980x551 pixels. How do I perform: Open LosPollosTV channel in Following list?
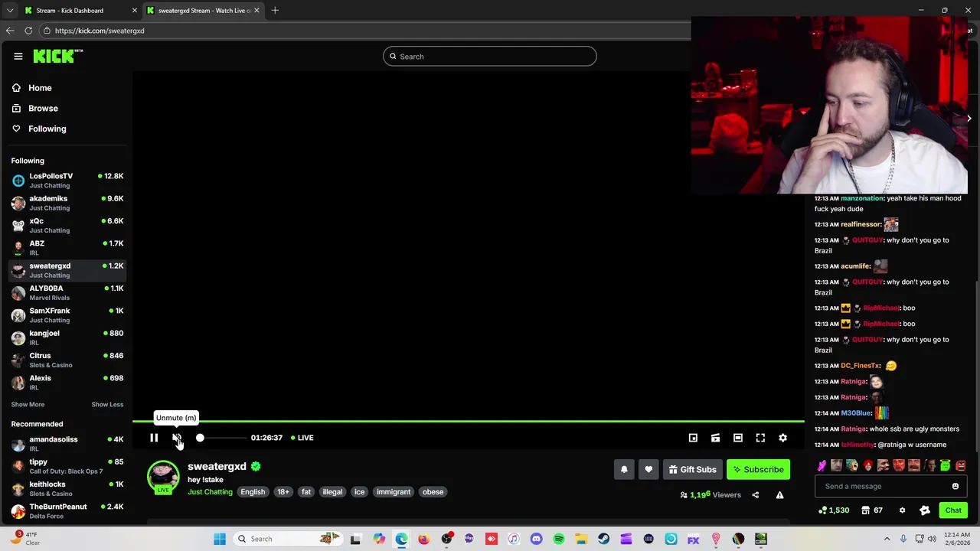tap(67, 181)
